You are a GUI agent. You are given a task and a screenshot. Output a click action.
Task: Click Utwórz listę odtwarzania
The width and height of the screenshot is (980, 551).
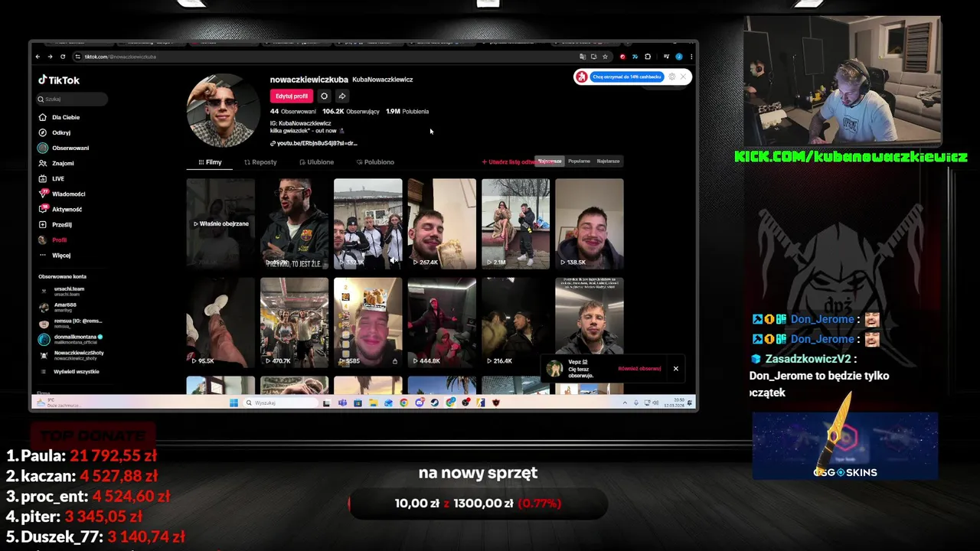click(x=508, y=161)
